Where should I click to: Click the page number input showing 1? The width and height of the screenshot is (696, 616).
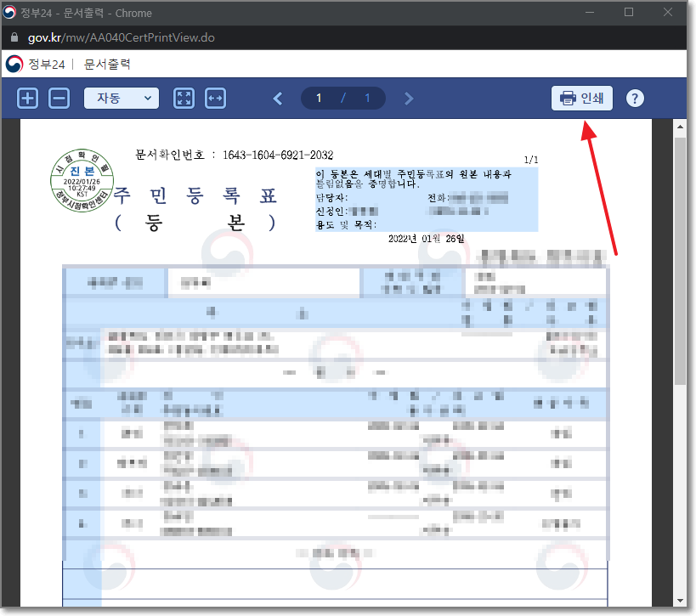[x=318, y=98]
